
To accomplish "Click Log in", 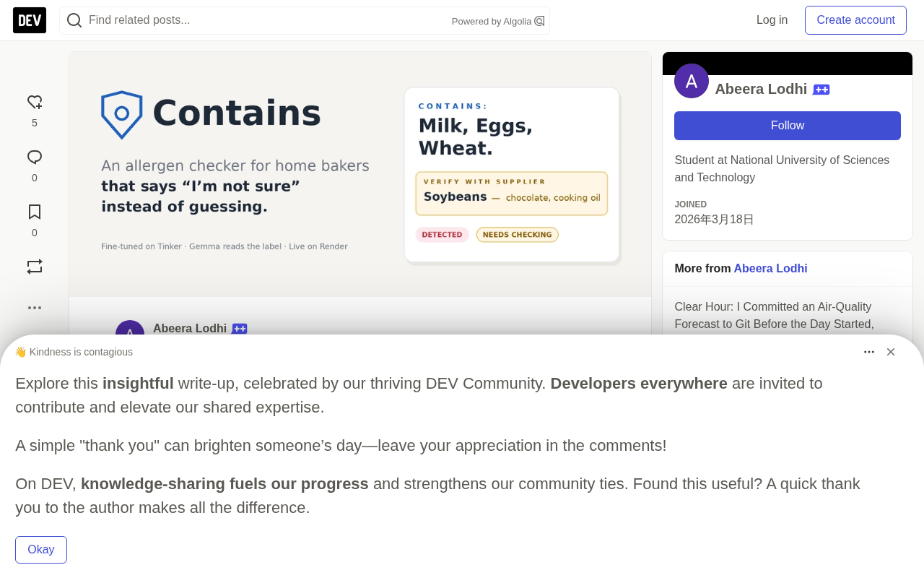I will (772, 20).
